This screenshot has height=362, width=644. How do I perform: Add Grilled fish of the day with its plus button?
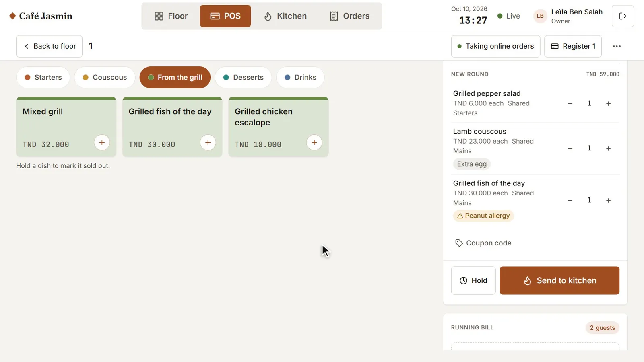tap(208, 142)
